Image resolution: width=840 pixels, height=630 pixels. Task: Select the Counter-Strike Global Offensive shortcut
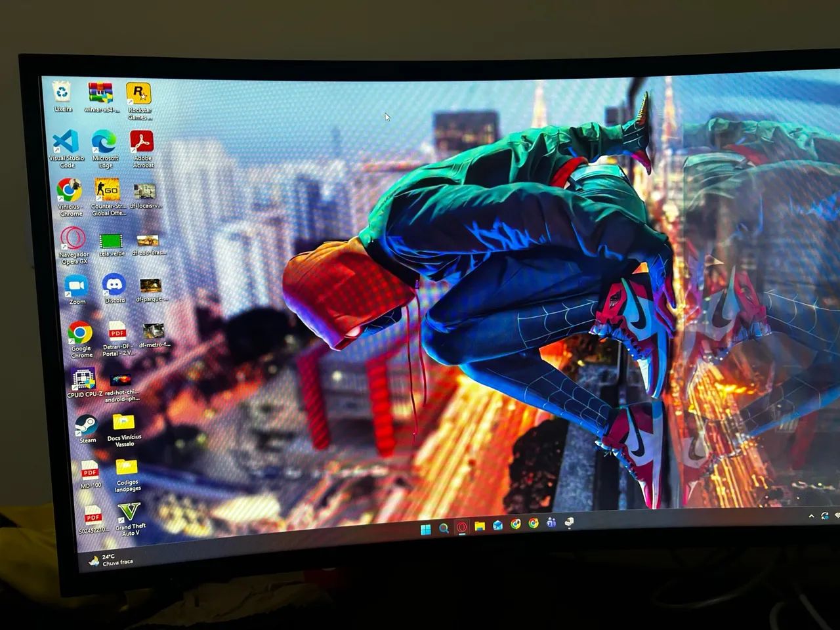[108, 197]
